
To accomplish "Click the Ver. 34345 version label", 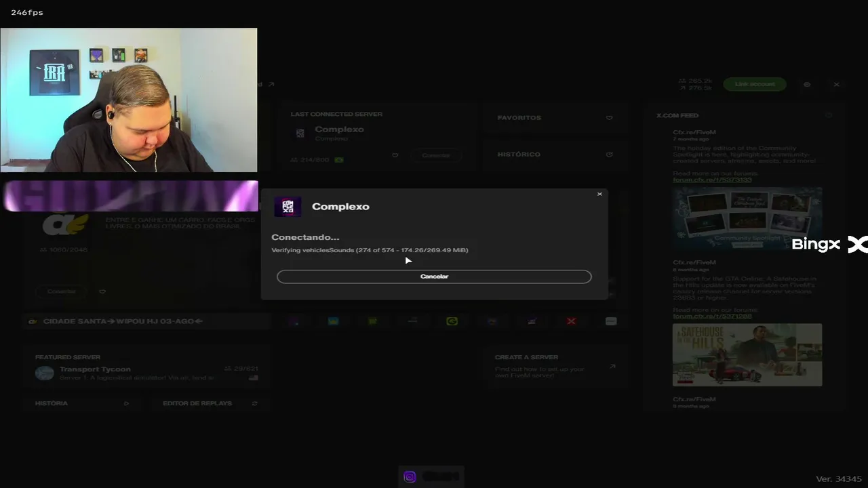I will (x=839, y=479).
